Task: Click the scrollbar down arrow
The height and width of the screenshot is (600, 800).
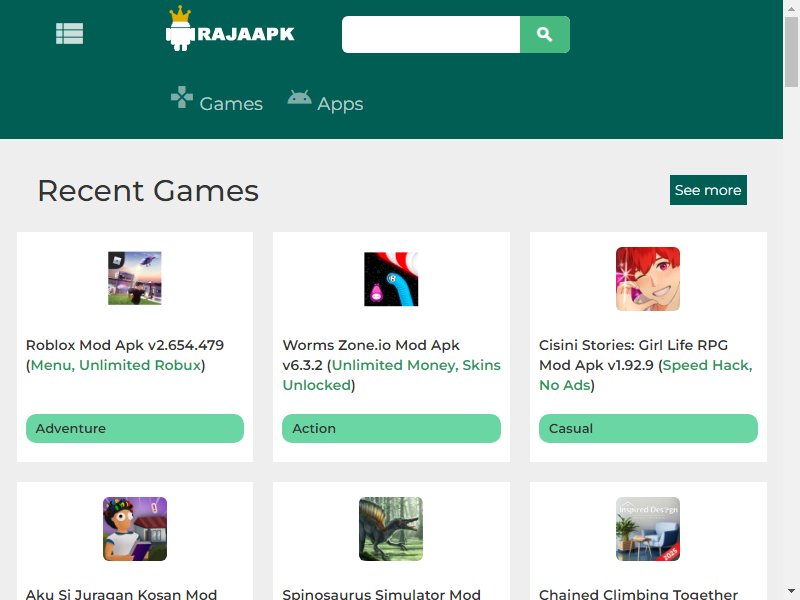Action: coord(792,592)
